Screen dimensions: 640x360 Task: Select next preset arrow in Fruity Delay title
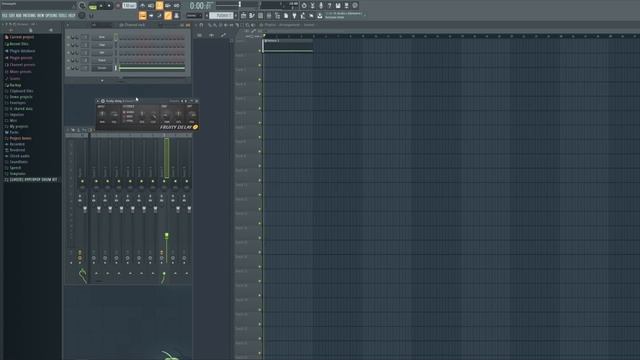tap(186, 101)
